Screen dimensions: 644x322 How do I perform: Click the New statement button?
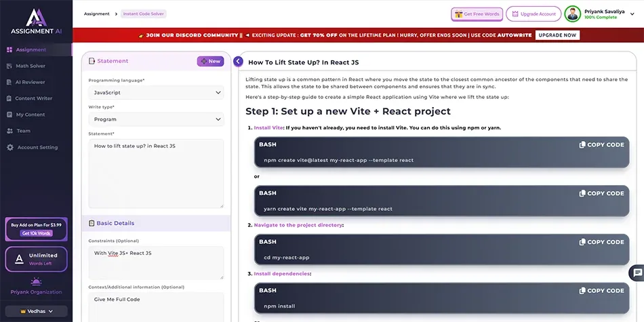210,61
